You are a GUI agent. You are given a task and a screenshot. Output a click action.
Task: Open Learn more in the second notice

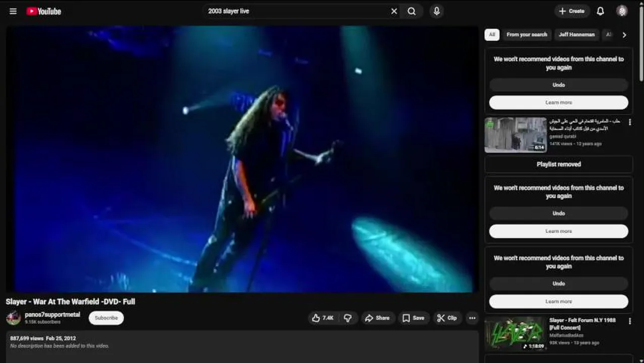click(558, 231)
